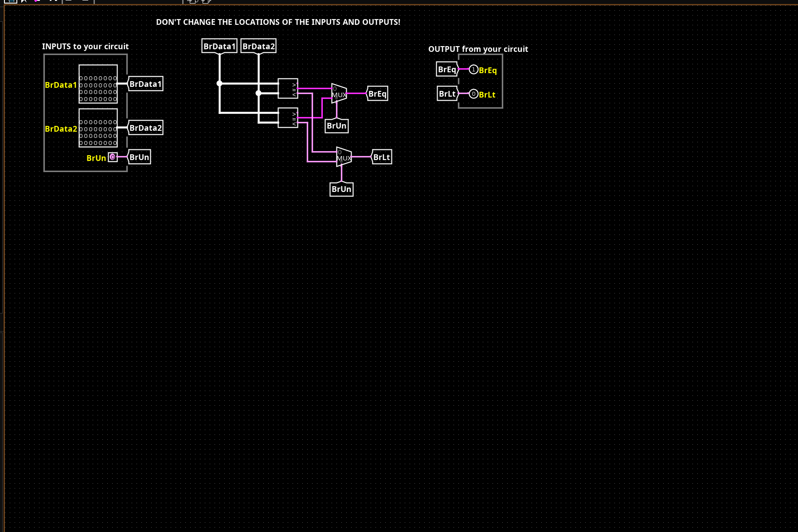
Task: Select the BrData1 tunnel beside the input pin
Action: 145,84
